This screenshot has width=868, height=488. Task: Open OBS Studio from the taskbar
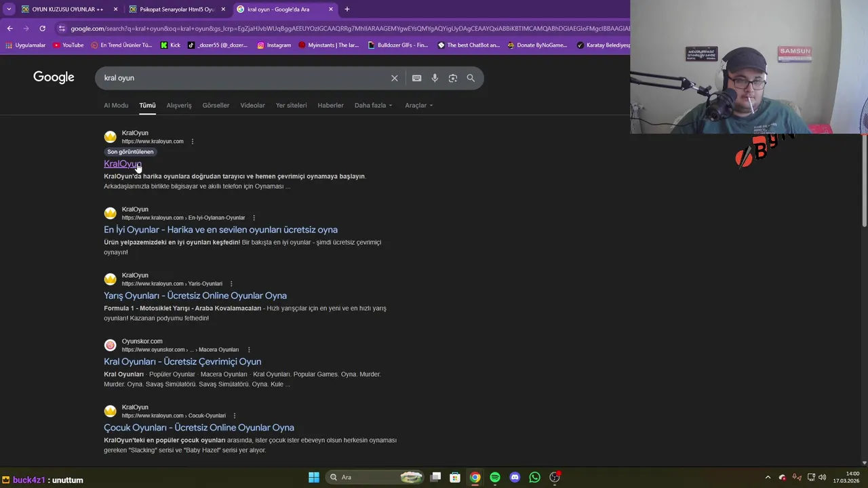coord(555,477)
